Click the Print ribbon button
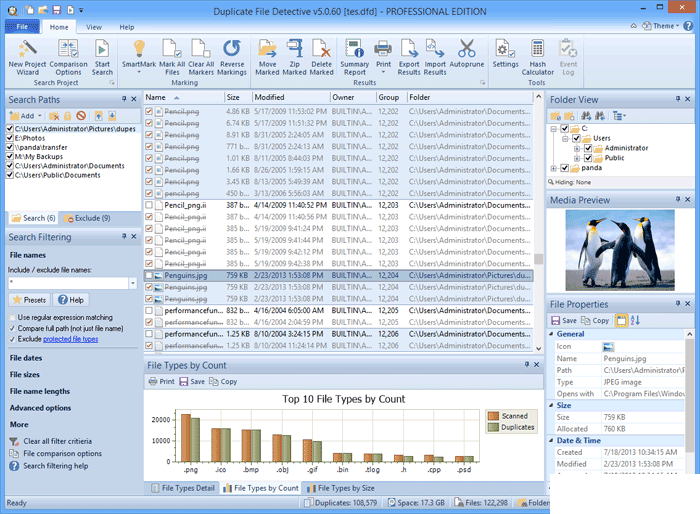Viewport: 700px width, 514px height. click(x=383, y=57)
